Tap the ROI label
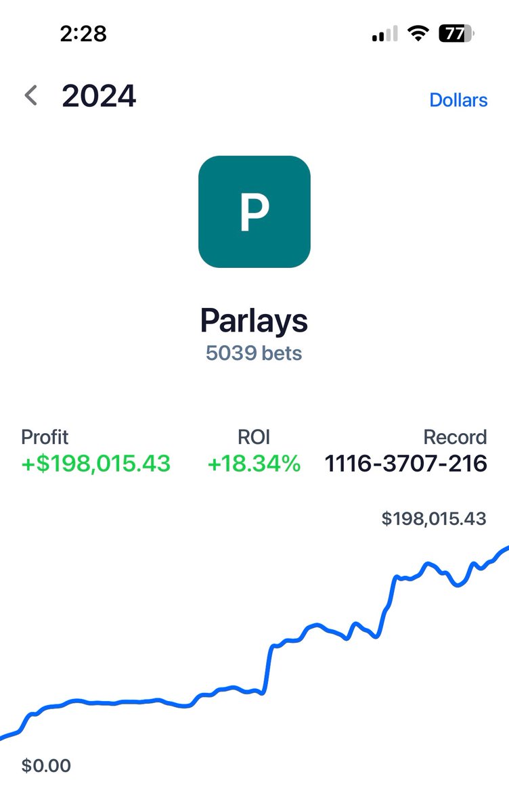Viewport: 509px width, 812px height. click(x=255, y=437)
